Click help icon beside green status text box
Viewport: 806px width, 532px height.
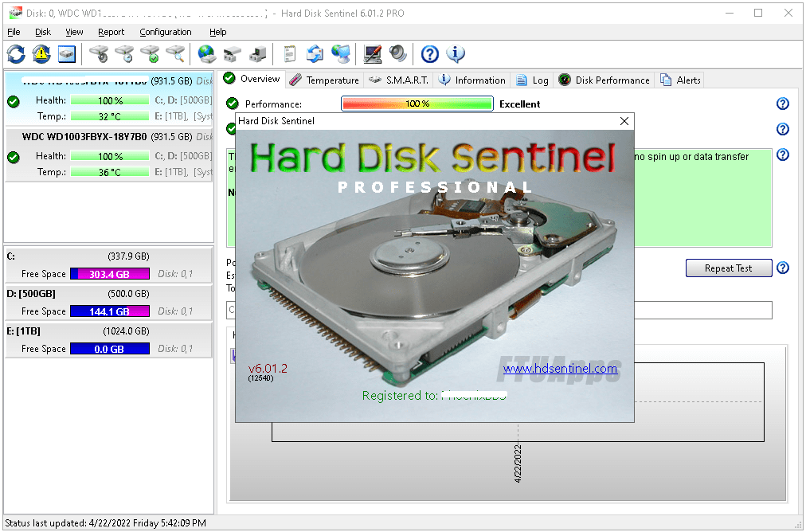point(782,155)
